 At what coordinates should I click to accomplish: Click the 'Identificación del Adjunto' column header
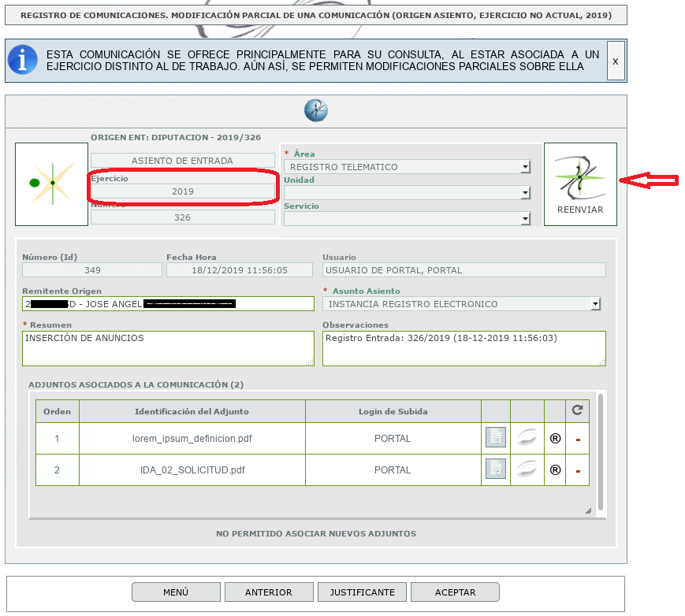click(192, 411)
